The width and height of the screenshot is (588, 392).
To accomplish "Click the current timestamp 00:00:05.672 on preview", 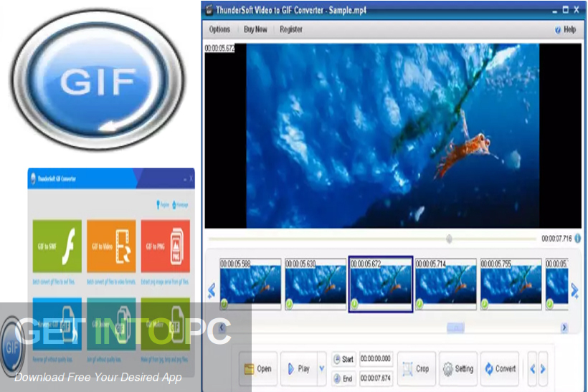I will 219,48.
